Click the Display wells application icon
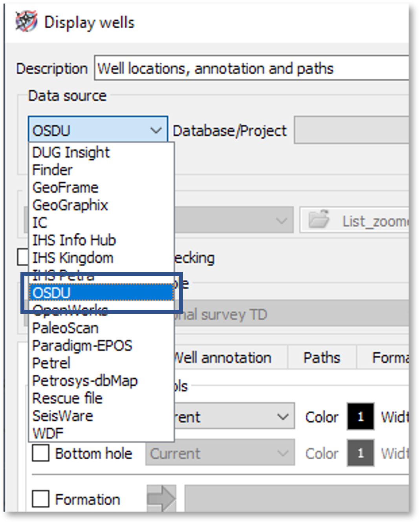The width and height of the screenshot is (420, 523). pos(26,22)
